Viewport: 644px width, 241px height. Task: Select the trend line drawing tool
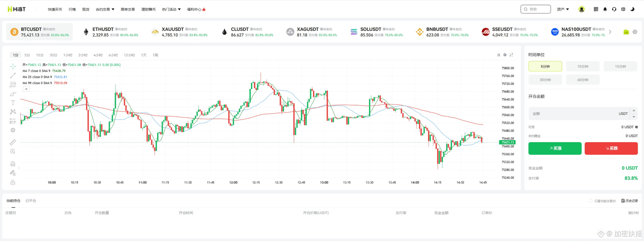(13, 76)
